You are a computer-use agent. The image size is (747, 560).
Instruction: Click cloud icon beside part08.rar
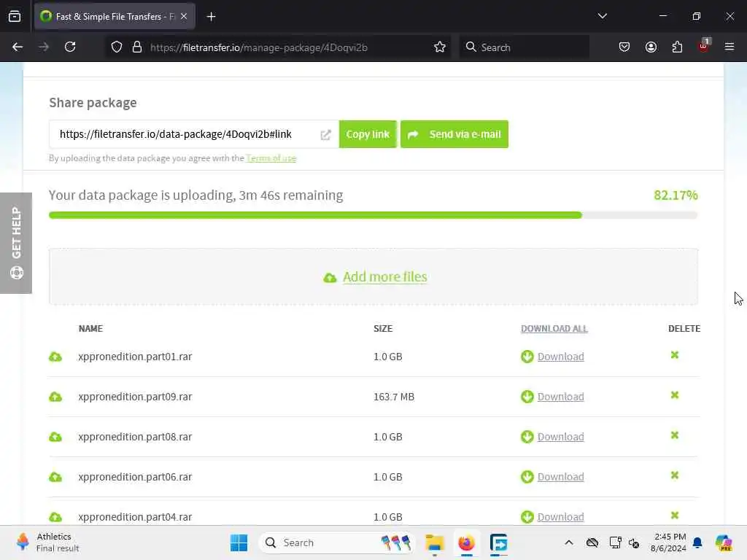55,437
